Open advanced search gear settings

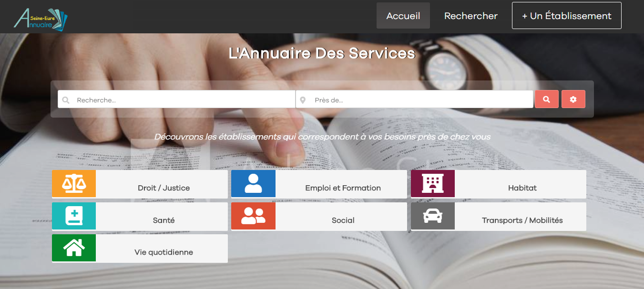[573, 99]
